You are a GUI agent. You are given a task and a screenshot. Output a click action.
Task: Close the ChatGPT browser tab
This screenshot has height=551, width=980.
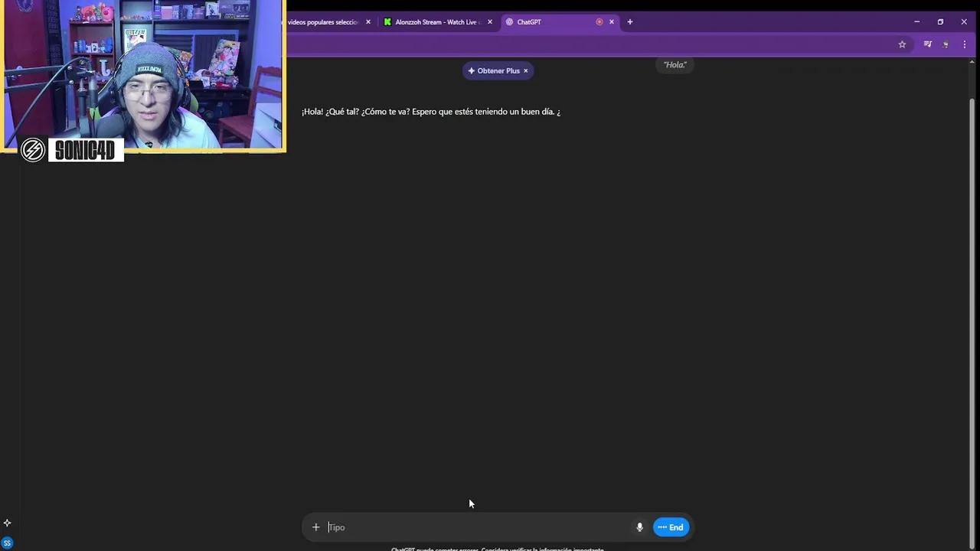pyautogui.click(x=612, y=22)
